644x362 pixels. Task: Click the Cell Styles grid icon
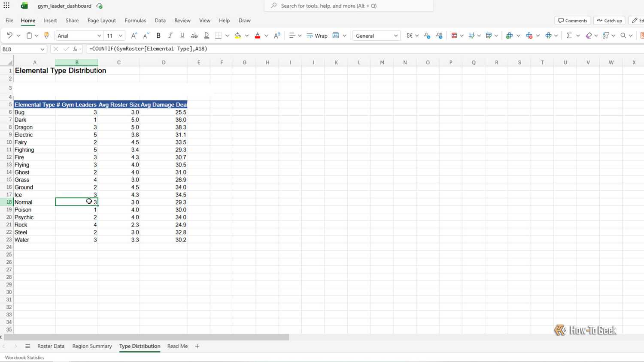(472, 36)
